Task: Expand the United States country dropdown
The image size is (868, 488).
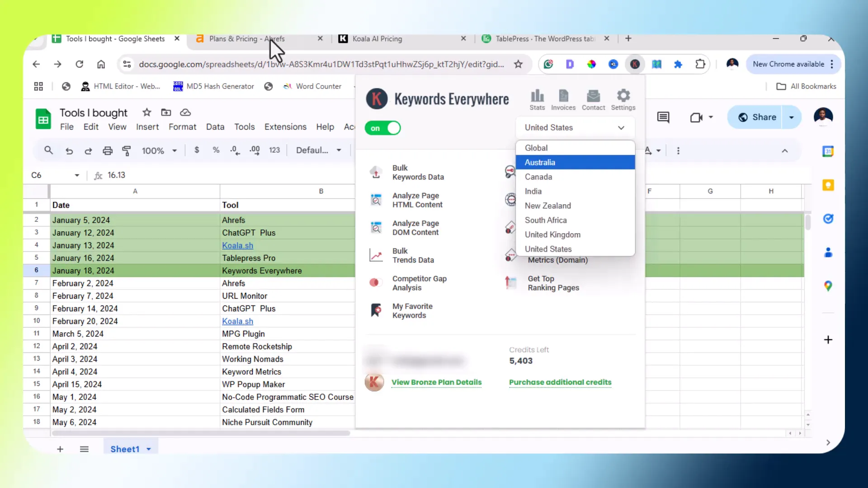Action: (575, 128)
